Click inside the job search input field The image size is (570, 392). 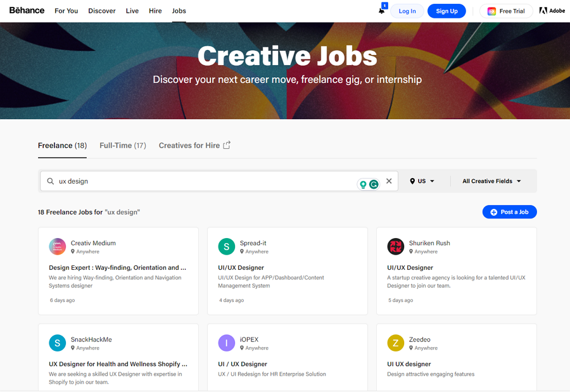coord(190,181)
